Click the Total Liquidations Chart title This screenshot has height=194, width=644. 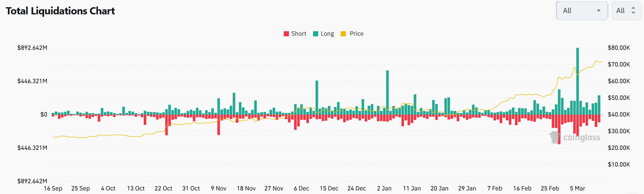61,11
